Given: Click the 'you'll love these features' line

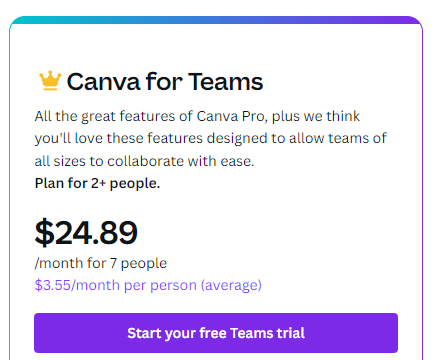Looking at the screenshot, I should click(211, 138).
